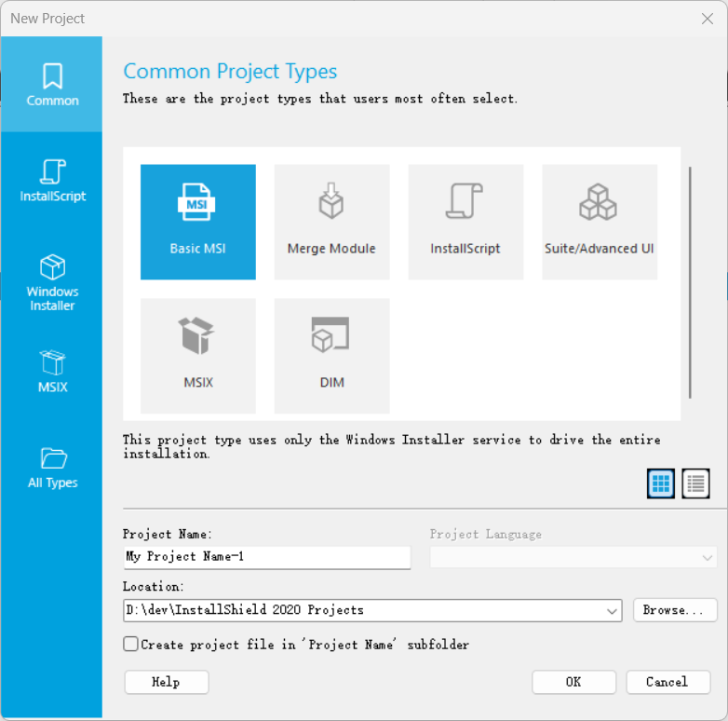
Task: Select the Suite/Advanced UI project tile
Action: 600,222
